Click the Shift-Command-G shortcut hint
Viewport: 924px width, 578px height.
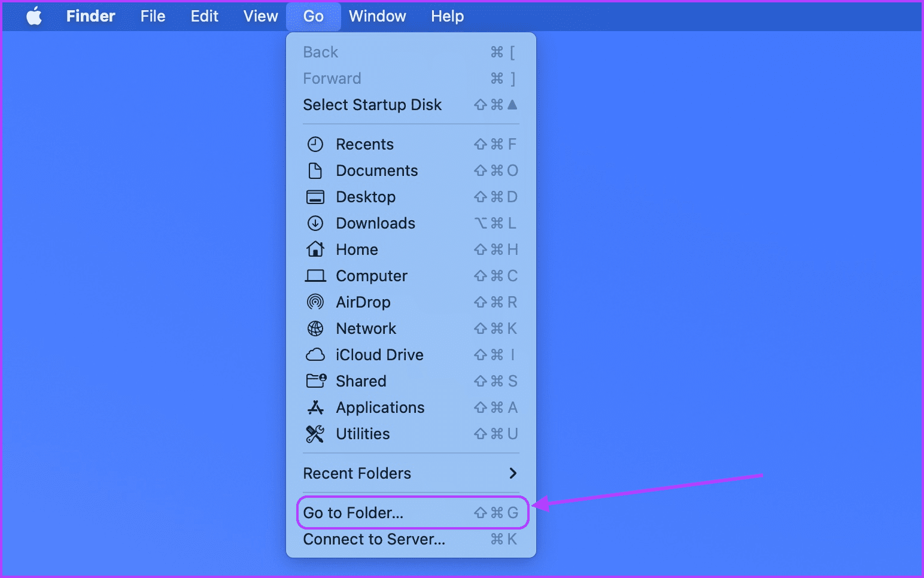(x=496, y=513)
